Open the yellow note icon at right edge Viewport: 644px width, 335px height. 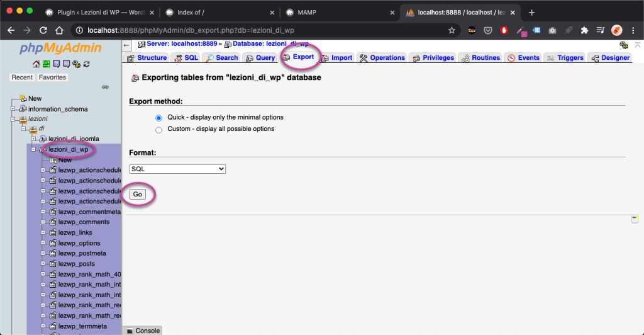(635, 220)
